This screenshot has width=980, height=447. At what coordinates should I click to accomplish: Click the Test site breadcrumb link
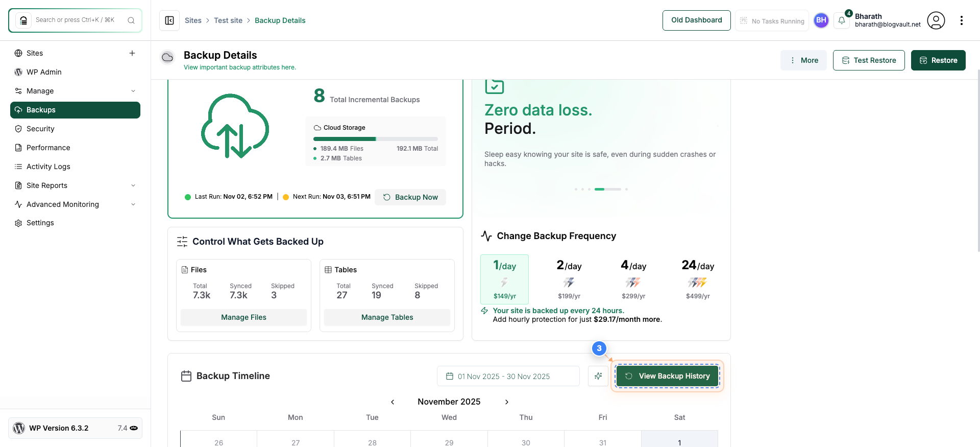[228, 20]
